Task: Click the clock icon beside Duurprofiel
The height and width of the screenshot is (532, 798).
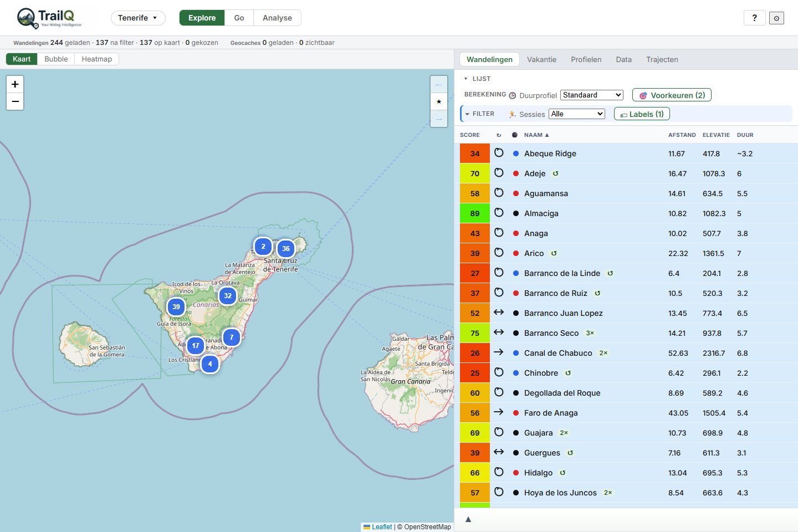Action: 513,95
